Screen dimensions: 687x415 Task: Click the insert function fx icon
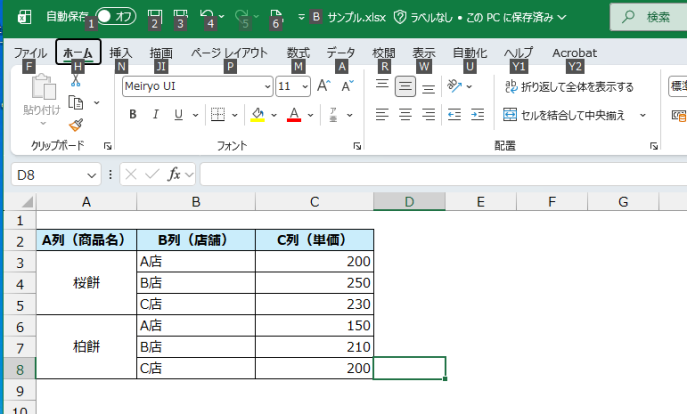[174, 174]
